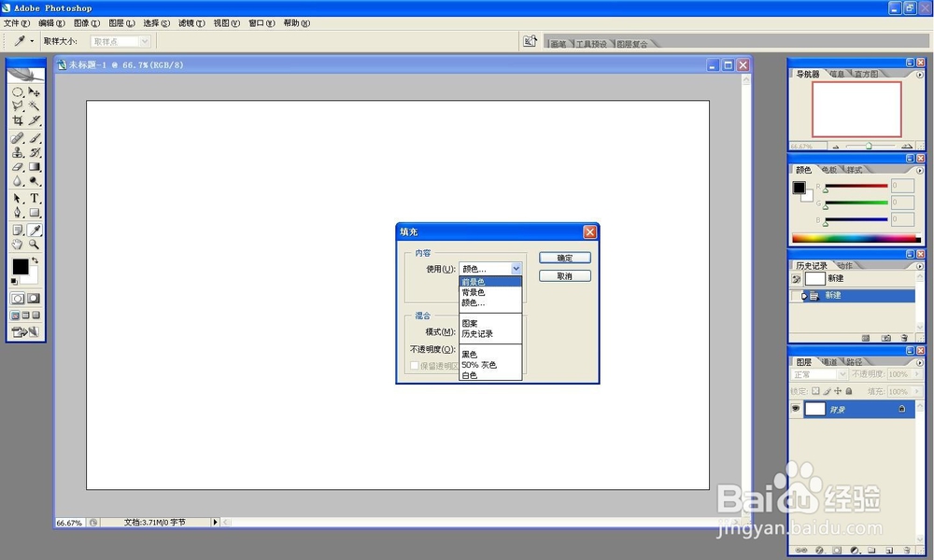
Task: Select the Clone Stamp tool
Action: pyautogui.click(x=18, y=152)
